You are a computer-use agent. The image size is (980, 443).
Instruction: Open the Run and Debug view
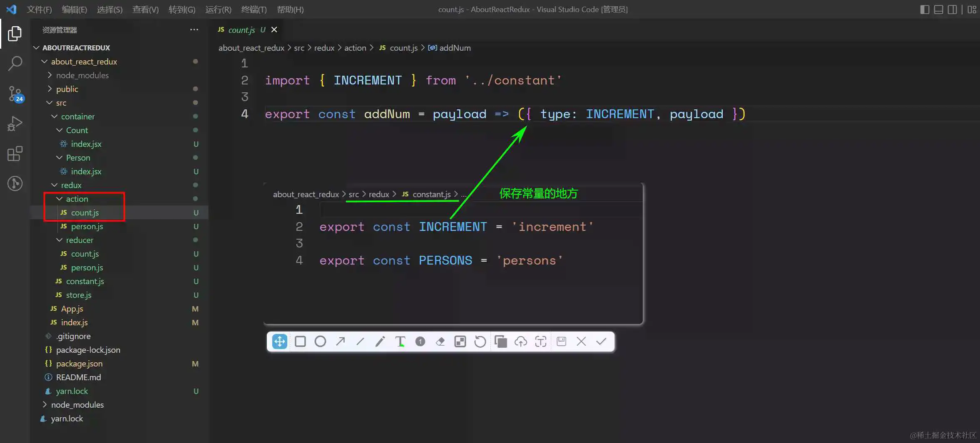(15, 124)
